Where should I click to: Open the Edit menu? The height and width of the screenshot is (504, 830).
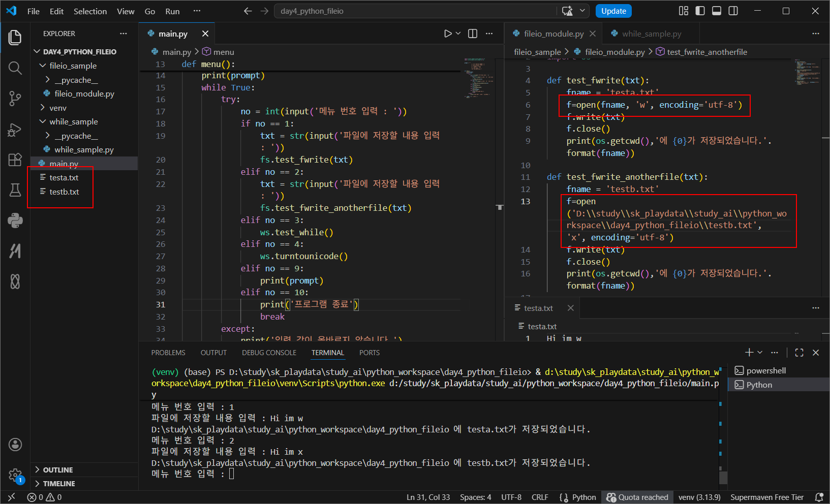pos(56,11)
